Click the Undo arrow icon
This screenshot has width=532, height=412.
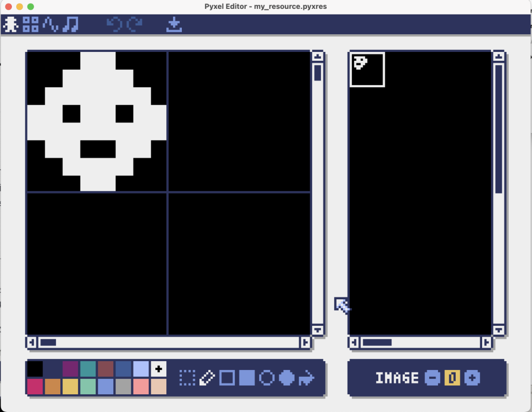tap(114, 24)
